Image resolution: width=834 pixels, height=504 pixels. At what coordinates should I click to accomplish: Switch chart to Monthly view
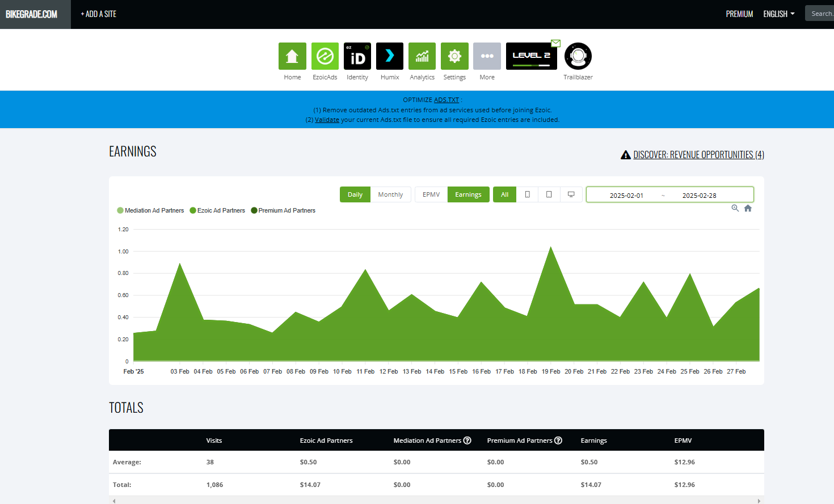pos(390,194)
